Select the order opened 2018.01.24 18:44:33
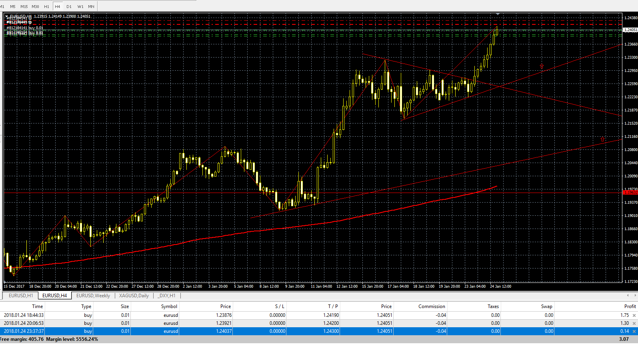The image size is (638, 364). click(x=319, y=315)
